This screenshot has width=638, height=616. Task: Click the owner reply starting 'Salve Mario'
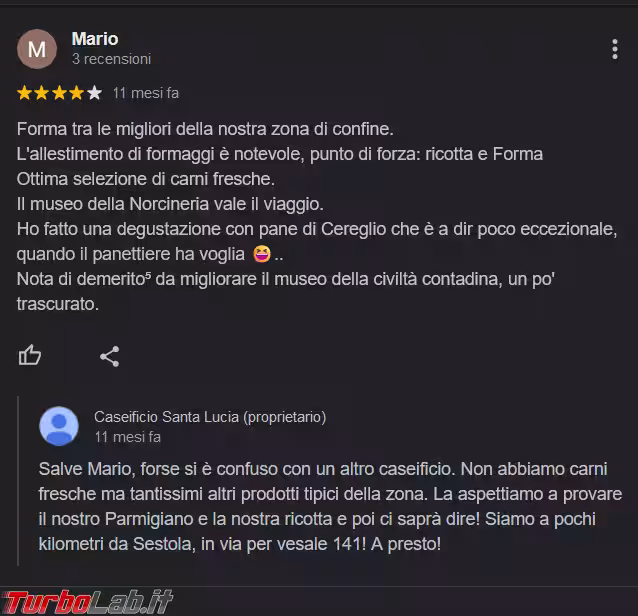click(330, 506)
